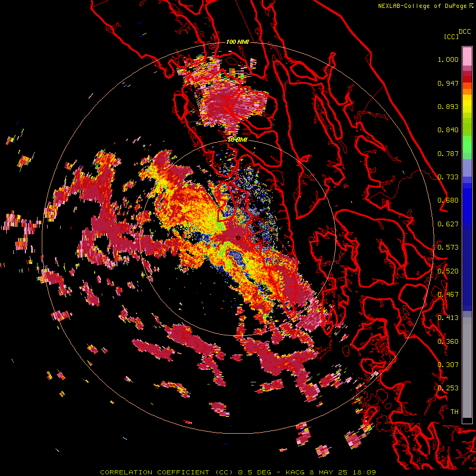Click the Correlation Coefficient caption at bottom

pyautogui.click(x=237, y=472)
